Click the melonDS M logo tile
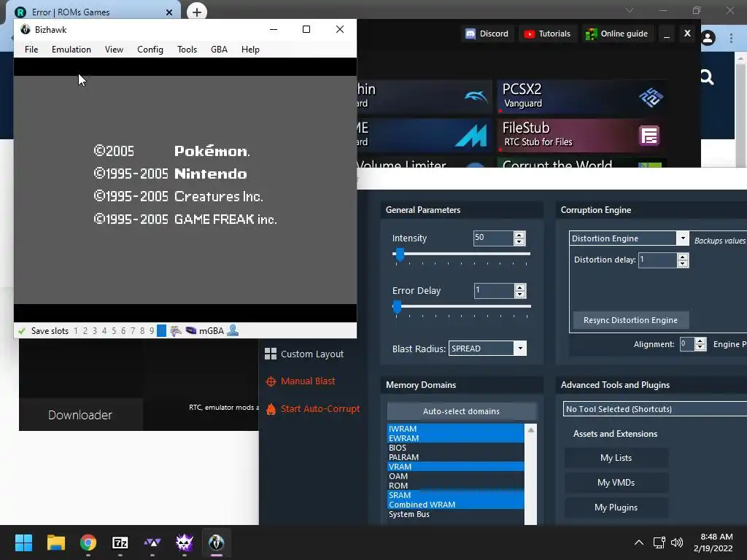 pos(471,135)
